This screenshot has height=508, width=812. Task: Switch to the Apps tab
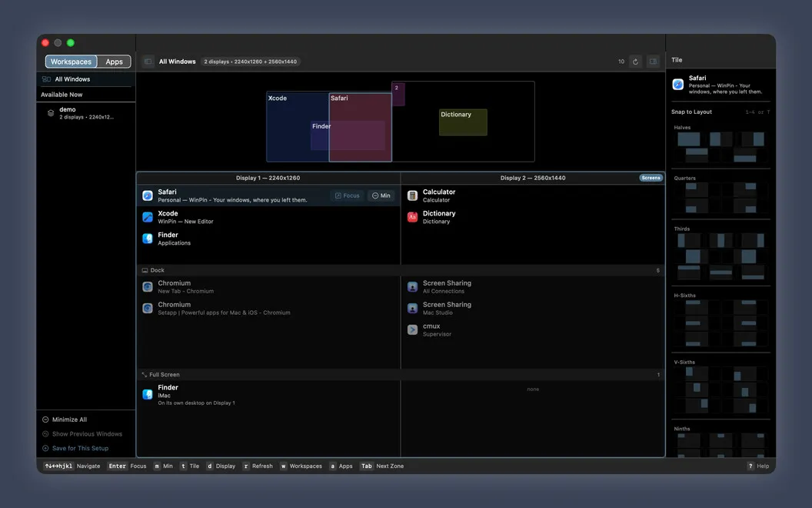point(114,62)
